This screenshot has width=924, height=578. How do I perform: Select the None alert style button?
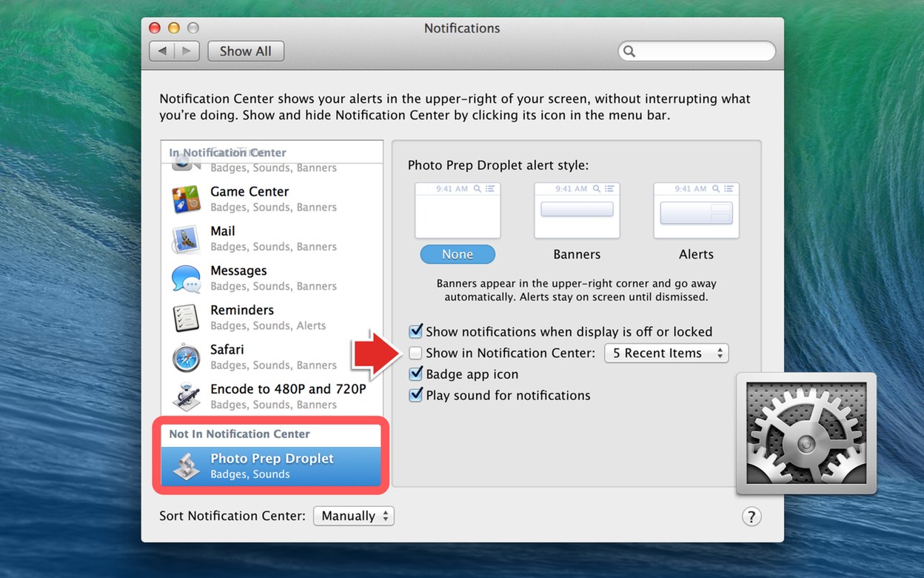tap(458, 254)
